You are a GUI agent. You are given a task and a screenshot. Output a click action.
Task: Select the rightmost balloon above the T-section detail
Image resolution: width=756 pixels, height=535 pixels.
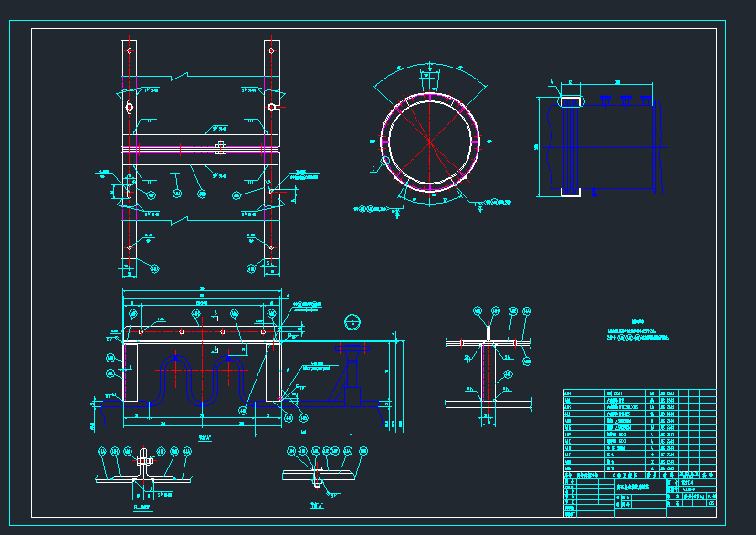tap(527, 312)
